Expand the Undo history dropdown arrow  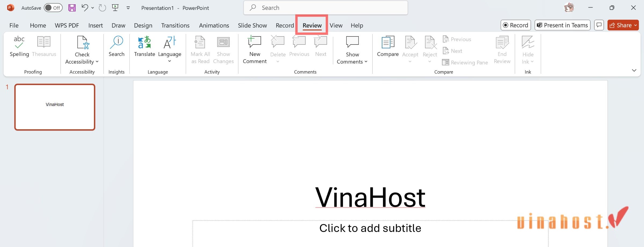93,8
